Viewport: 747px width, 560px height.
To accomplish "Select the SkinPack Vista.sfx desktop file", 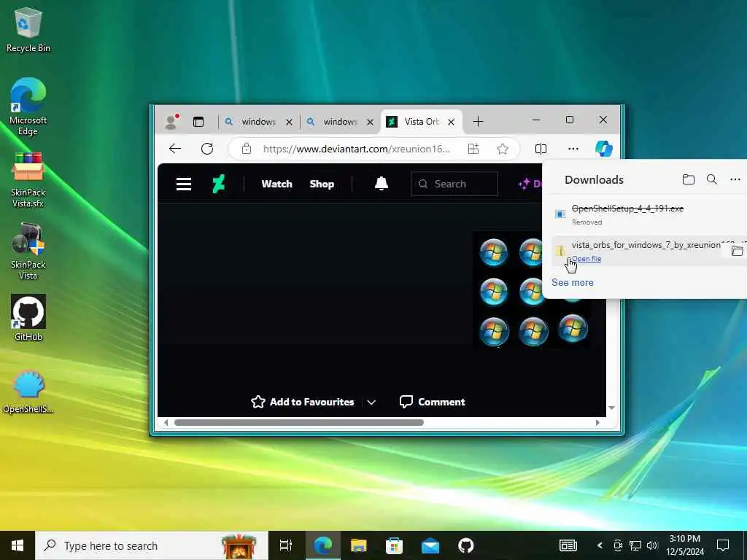I will pyautogui.click(x=28, y=179).
